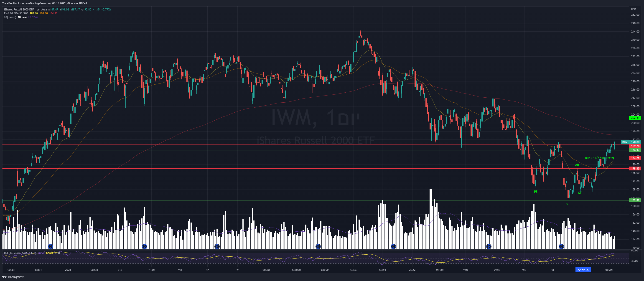Click the dividend marker before April 2022
The height and width of the screenshot is (281, 644).
click(489, 247)
